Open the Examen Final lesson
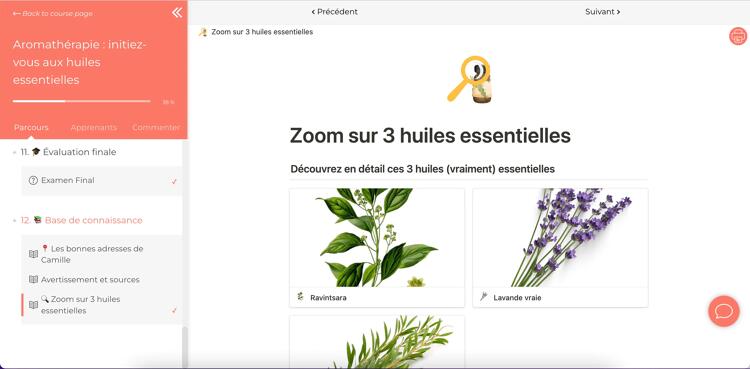 coord(101,180)
